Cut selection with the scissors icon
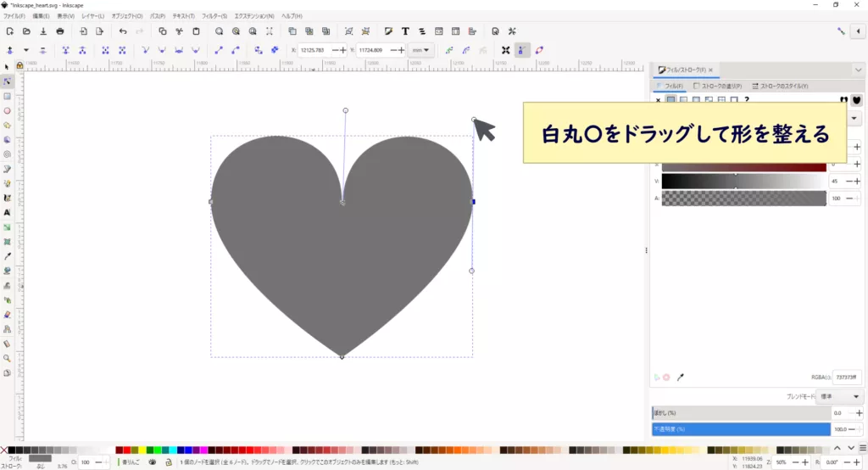This screenshot has width=868, height=470. 179,31
